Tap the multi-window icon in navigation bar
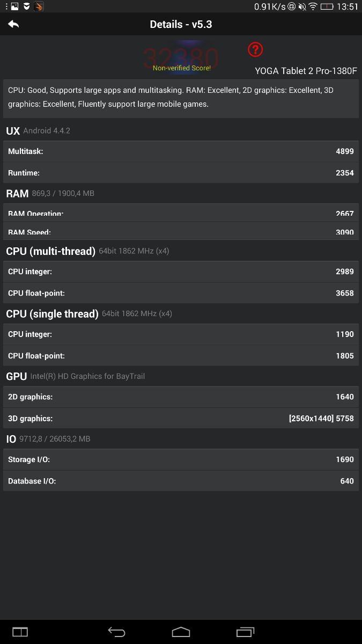 point(20,632)
